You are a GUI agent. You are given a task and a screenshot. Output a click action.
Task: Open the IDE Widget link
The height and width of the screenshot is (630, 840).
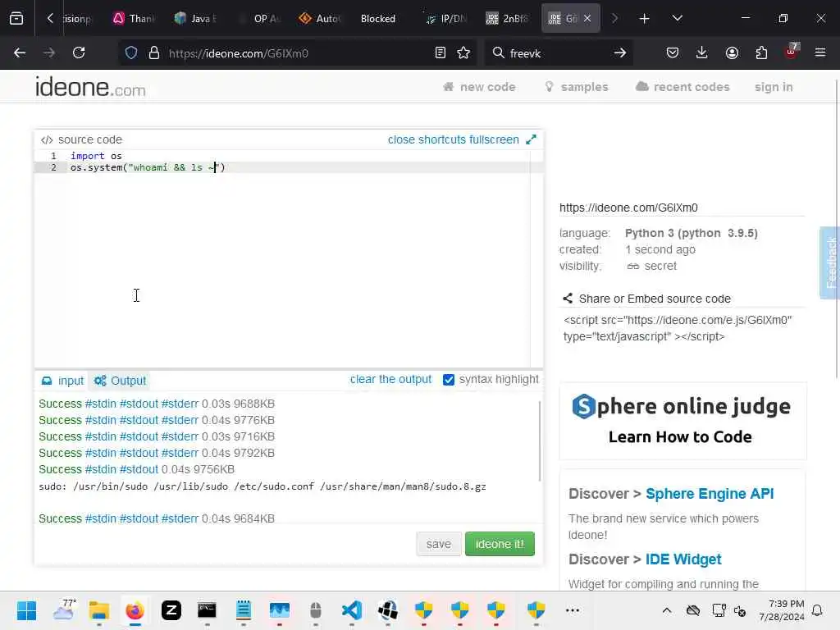point(683,559)
